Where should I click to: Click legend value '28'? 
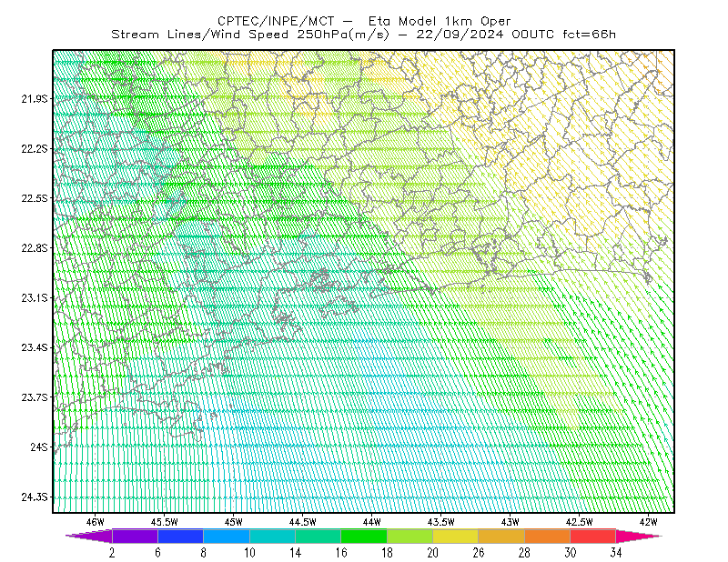coord(524,553)
